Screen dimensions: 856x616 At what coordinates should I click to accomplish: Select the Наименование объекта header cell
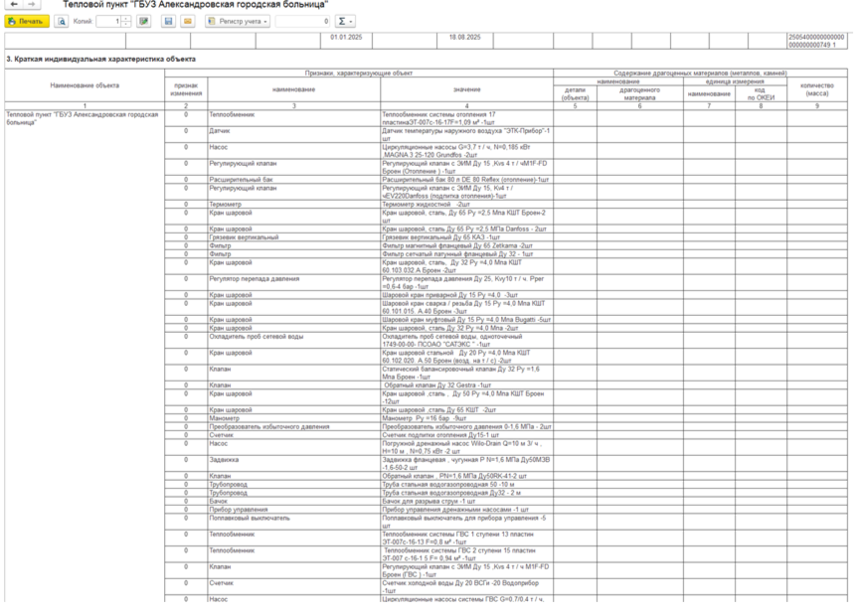pos(85,85)
